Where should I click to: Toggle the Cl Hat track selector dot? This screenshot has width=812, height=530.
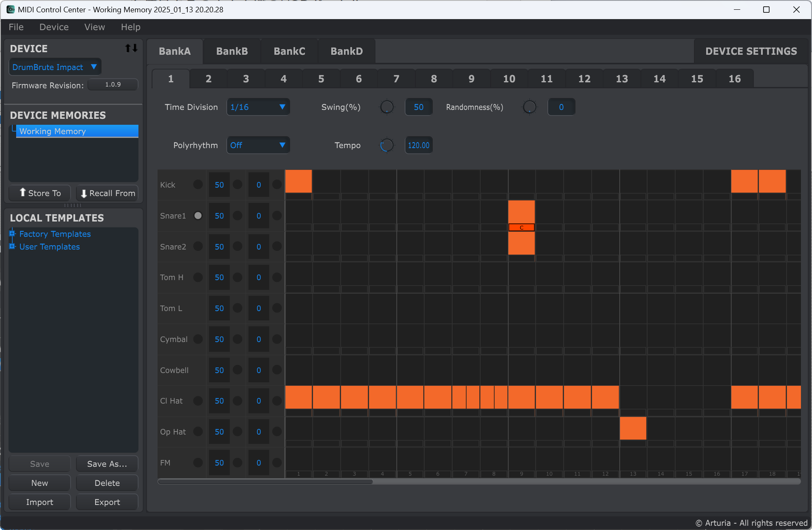(x=198, y=401)
